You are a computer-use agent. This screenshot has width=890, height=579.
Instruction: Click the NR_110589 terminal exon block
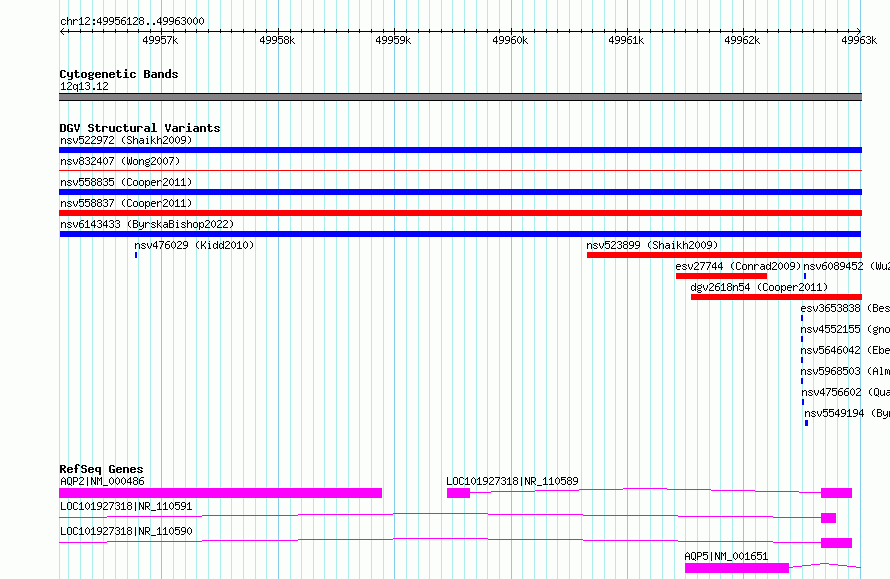(837, 493)
